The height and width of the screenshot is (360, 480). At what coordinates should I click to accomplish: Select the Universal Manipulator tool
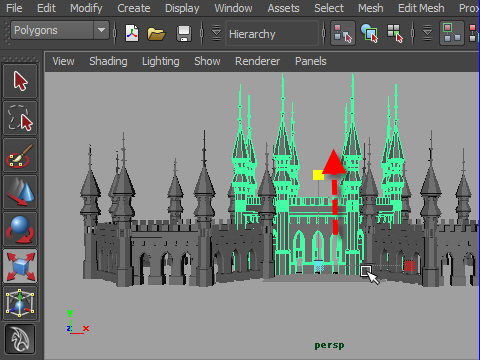point(20,303)
